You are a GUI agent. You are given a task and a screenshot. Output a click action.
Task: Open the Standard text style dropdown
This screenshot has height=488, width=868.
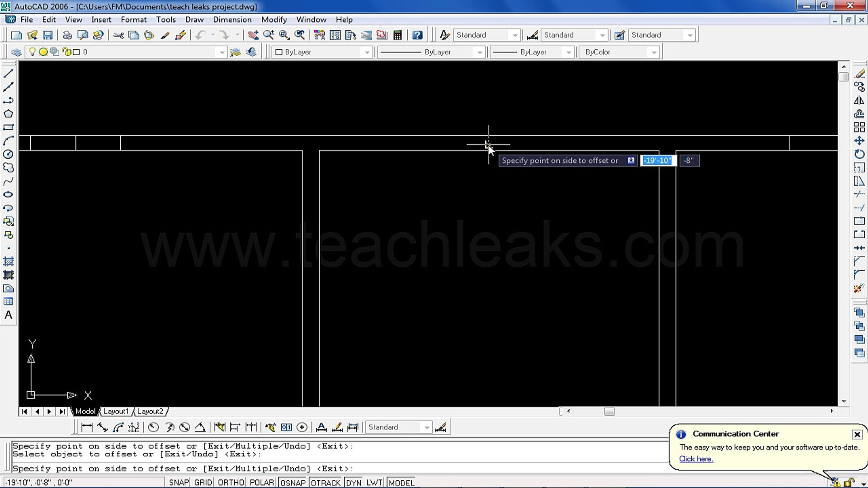point(514,35)
